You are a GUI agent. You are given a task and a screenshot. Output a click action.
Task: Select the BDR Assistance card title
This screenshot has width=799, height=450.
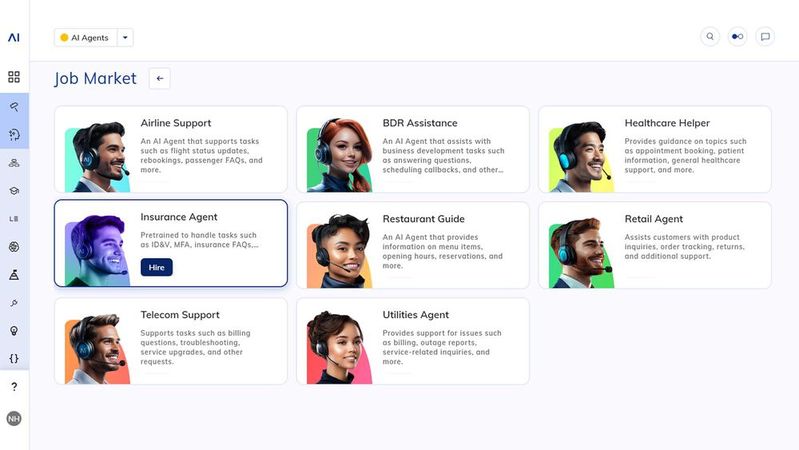pyautogui.click(x=420, y=123)
